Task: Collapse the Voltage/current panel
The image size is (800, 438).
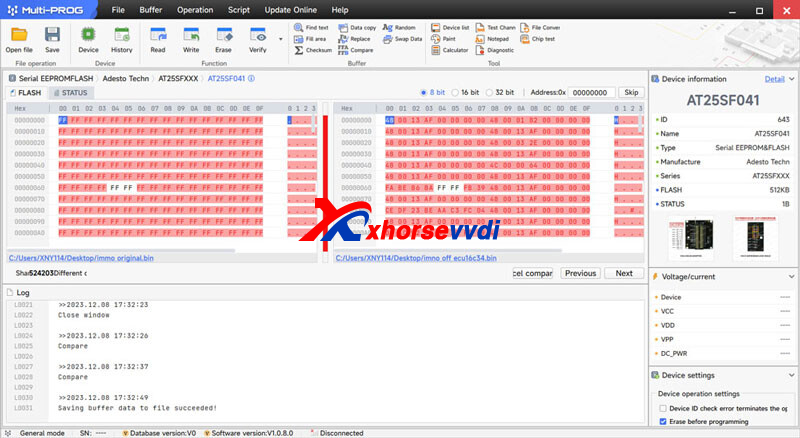Action: click(790, 276)
